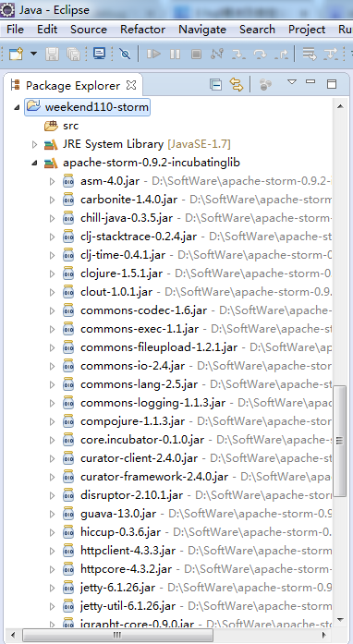Expand commons-codec-1.6.jar node
The height and width of the screenshot is (644, 353).
tap(52, 310)
